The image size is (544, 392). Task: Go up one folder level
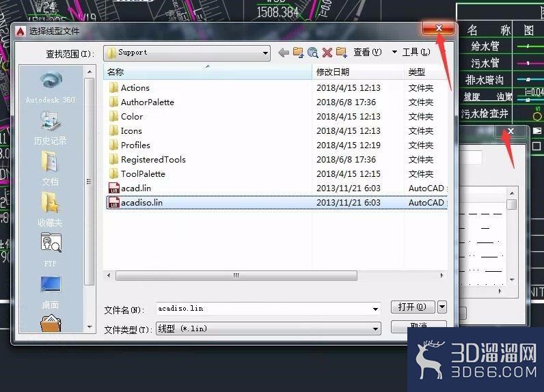point(298,53)
